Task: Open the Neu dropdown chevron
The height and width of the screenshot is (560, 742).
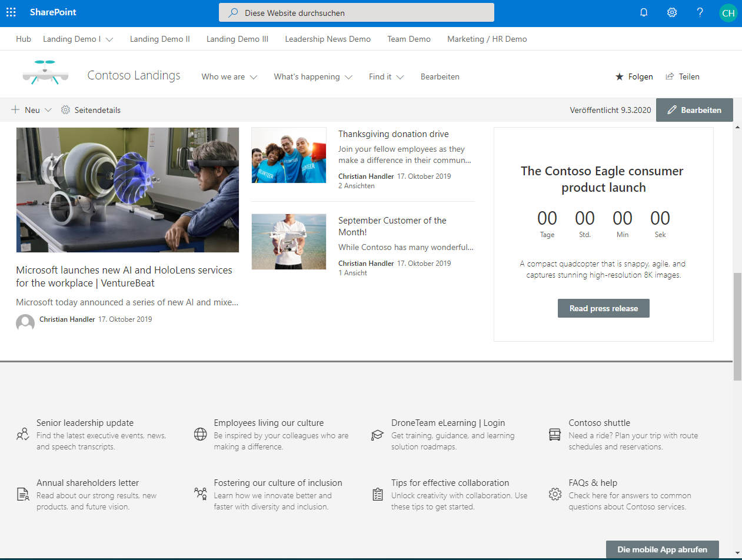Action: (48, 110)
